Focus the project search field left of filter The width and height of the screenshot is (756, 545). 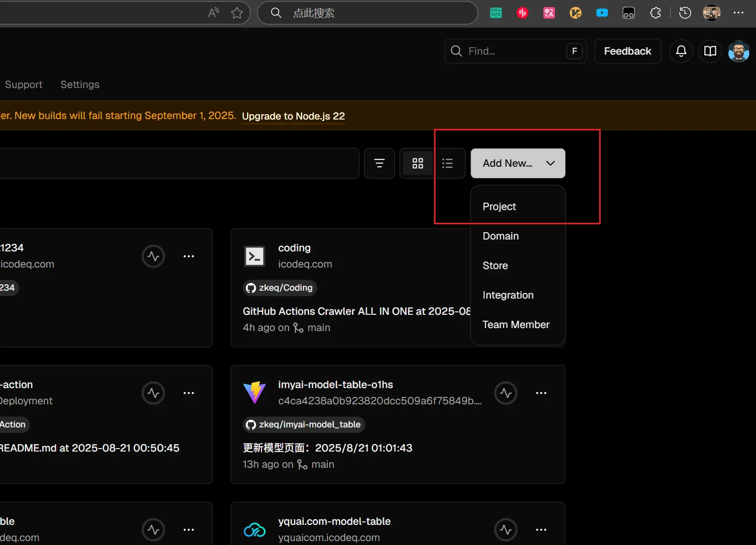[179, 163]
